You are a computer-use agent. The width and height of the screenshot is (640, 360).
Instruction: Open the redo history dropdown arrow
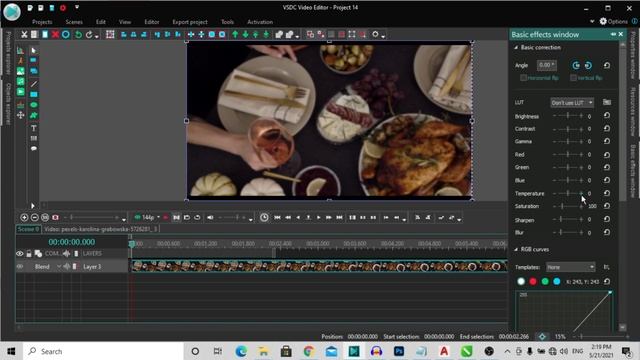point(97,36)
